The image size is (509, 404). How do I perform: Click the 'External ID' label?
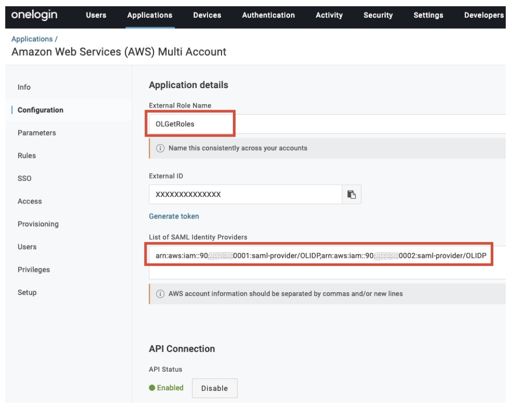click(x=166, y=176)
